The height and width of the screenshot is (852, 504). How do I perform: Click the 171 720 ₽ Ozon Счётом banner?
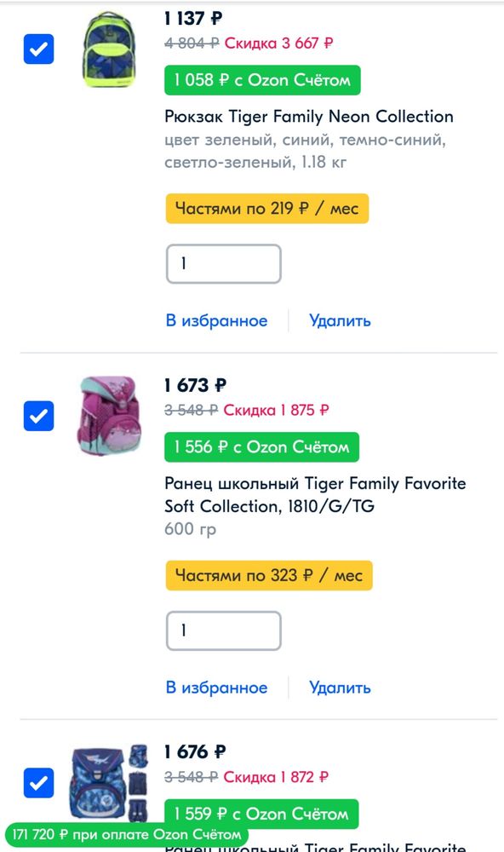point(119,835)
